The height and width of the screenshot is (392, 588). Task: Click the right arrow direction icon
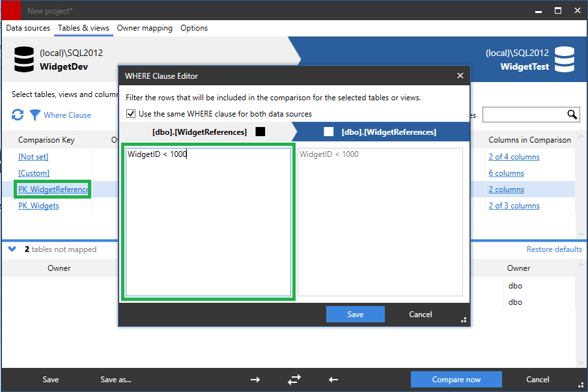255,380
